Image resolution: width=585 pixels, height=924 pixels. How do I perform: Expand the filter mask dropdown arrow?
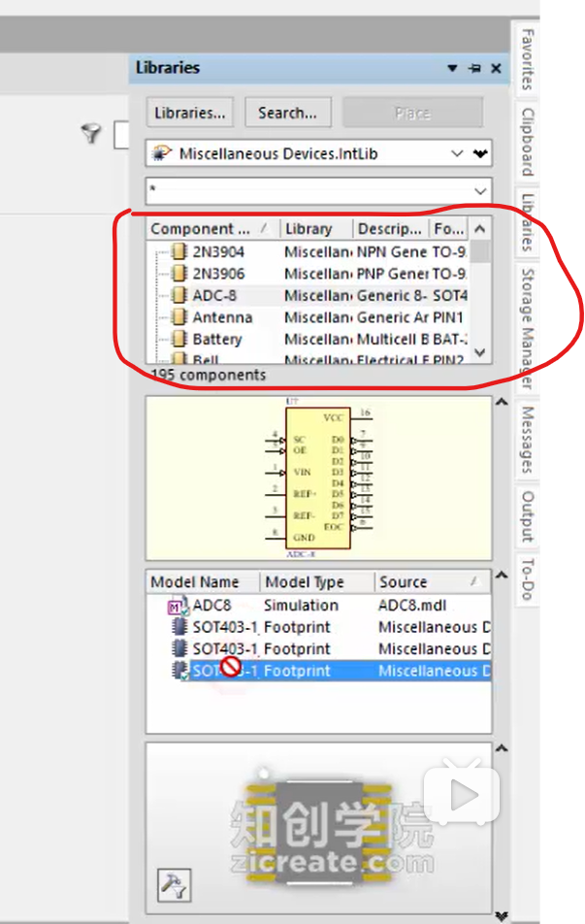pos(480,191)
